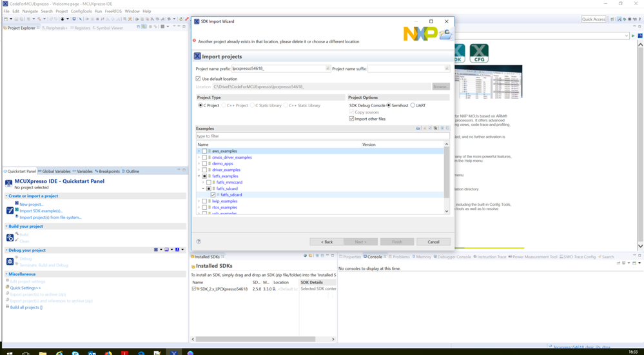The height and width of the screenshot is (355, 644).
Task: Toggle the SDK_2.x_LPCXpresso54618 checkbox
Action: click(194, 289)
